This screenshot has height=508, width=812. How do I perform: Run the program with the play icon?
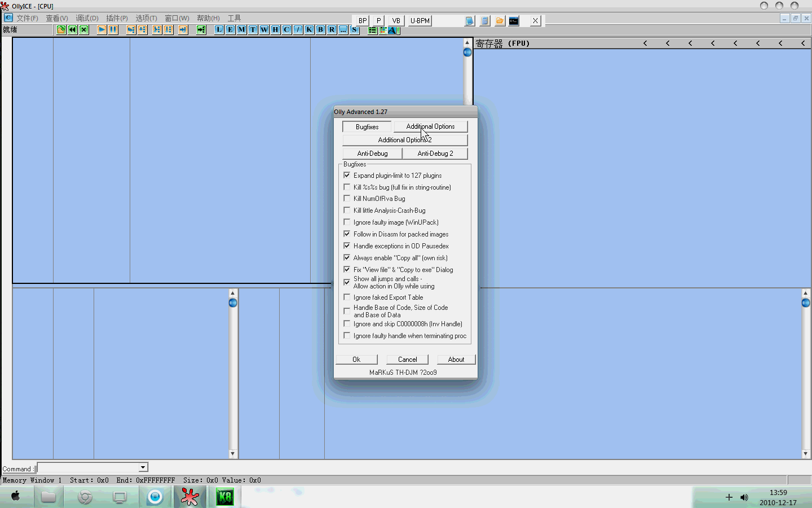point(102,30)
